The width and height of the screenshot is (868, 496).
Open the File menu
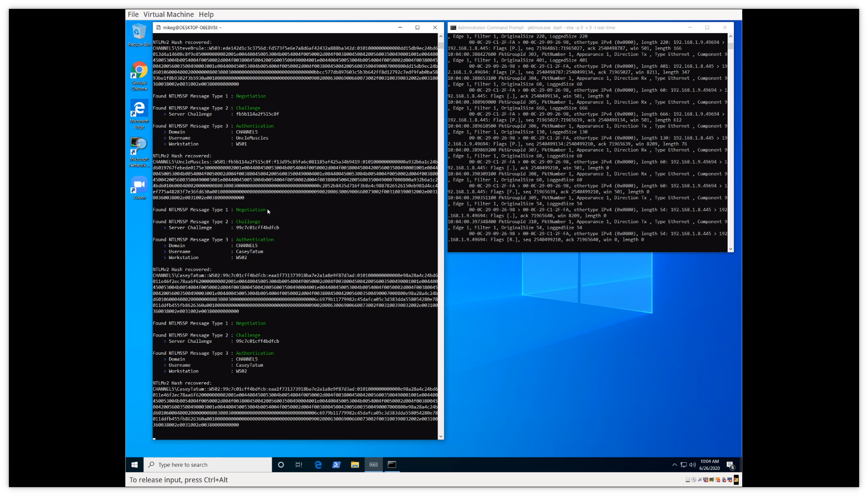pos(133,14)
